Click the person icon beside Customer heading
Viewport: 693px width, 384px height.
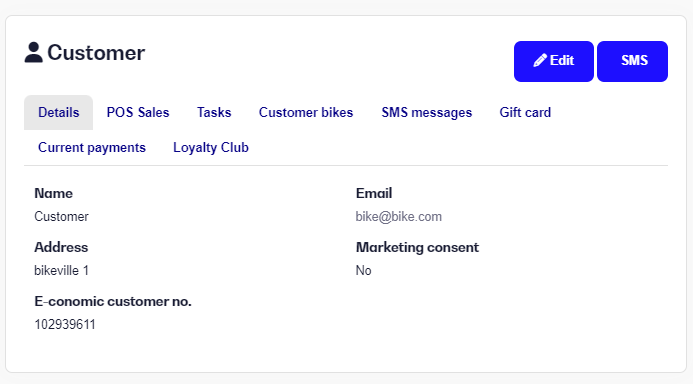coord(34,53)
